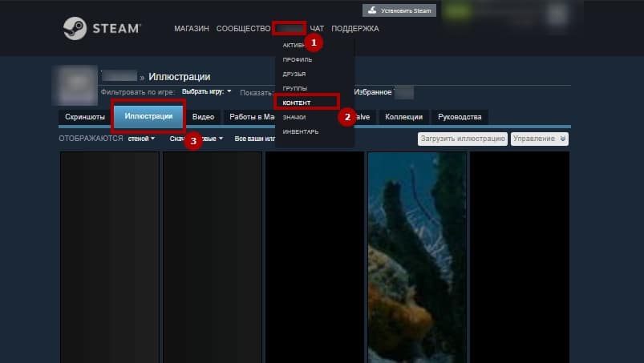Open the МАГАЗИН store menu
This screenshot has height=363, width=644.
[192, 29]
